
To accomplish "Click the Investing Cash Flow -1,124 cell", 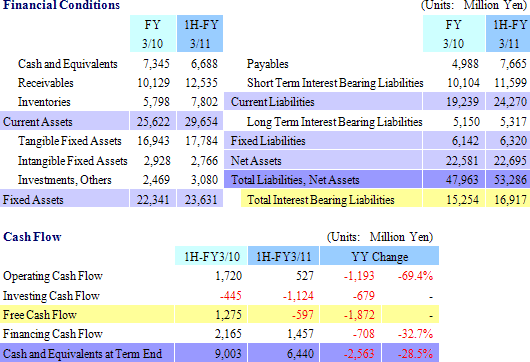I will point(298,296).
